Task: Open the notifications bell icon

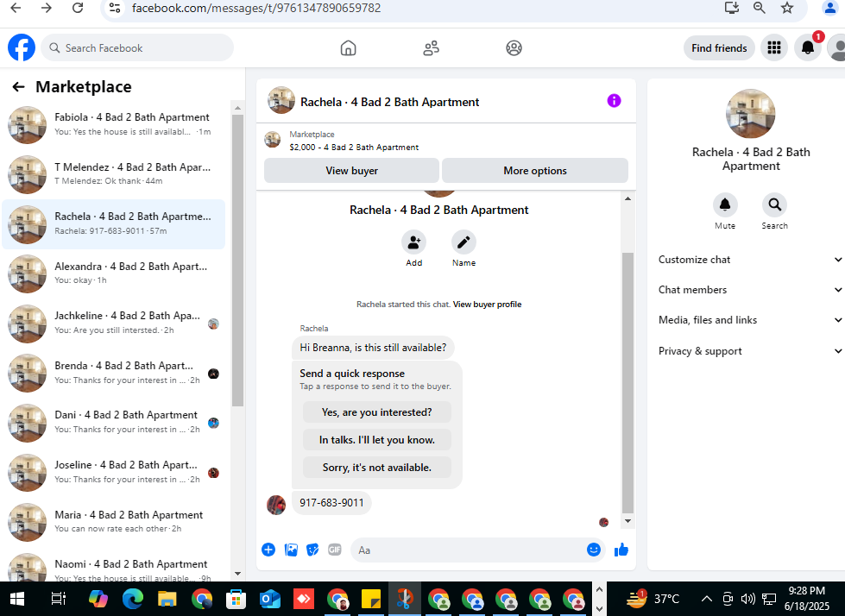Action: click(x=807, y=48)
